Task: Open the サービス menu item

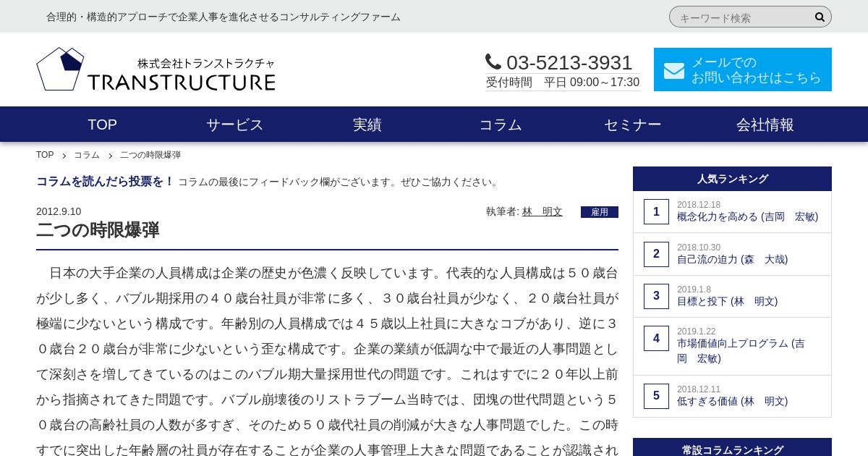Action: point(235,124)
